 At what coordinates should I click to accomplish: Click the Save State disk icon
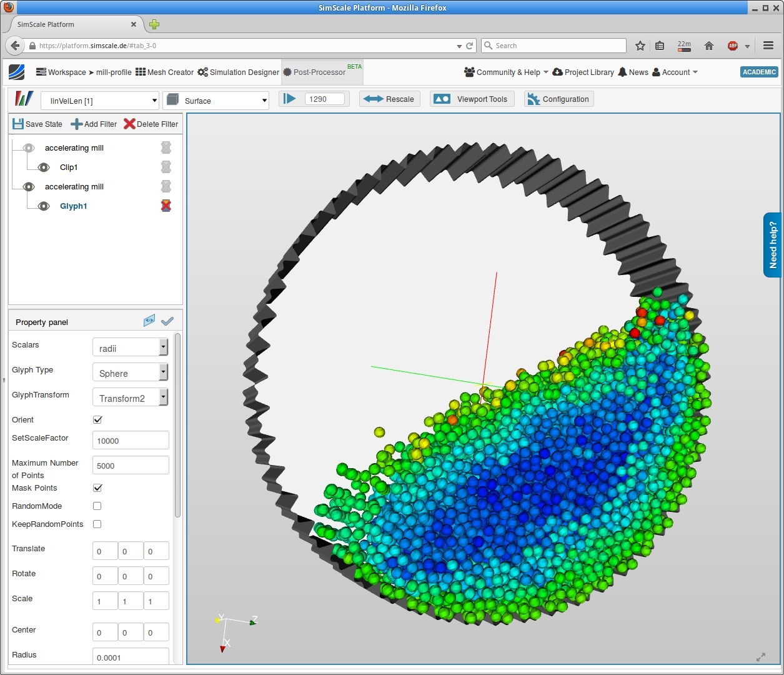click(x=18, y=124)
